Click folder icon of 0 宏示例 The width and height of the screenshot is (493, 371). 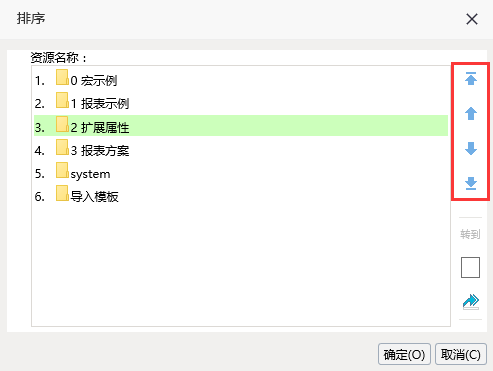(62, 77)
